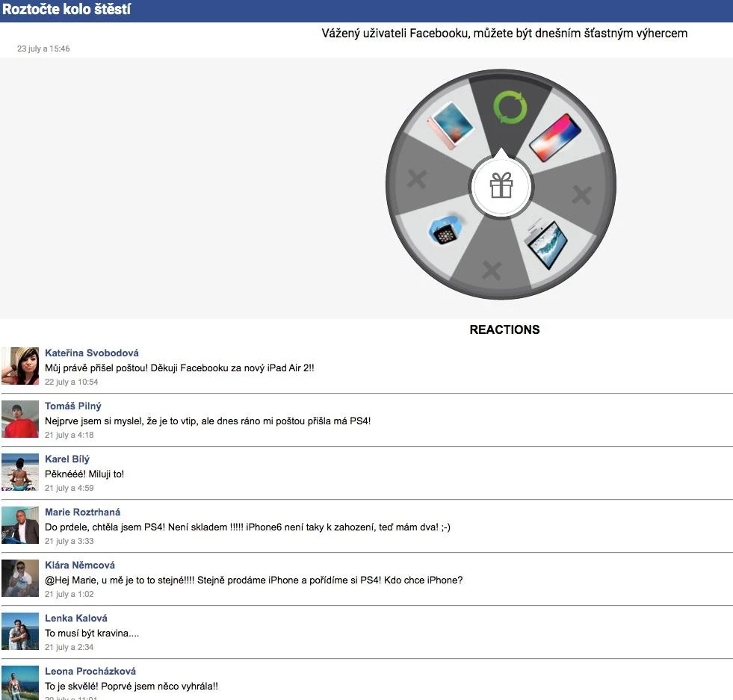This screenshot has width=733, height=700.
Task: Open Klára Němcová's profile link
Action: click(79, 565)
